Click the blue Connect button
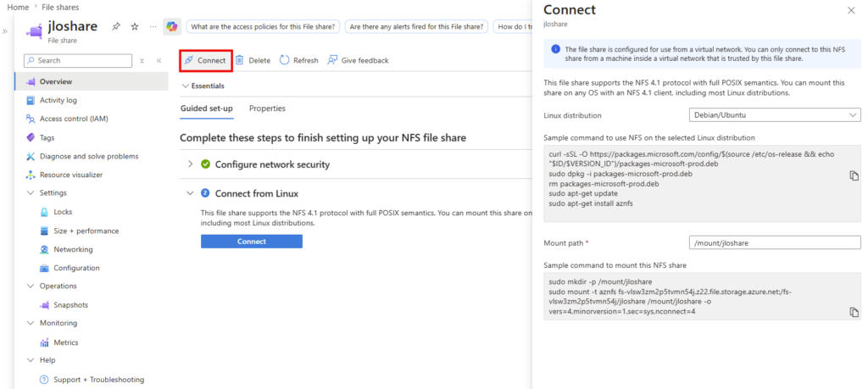Image resolution: width=868 pixels, height=389 pixels. tap(252, 242)
